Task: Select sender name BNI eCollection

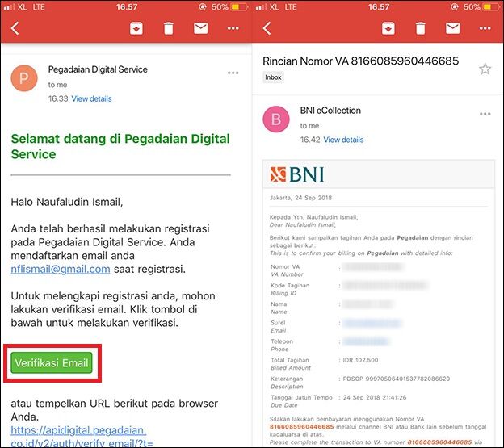Action: pos(330,111)
